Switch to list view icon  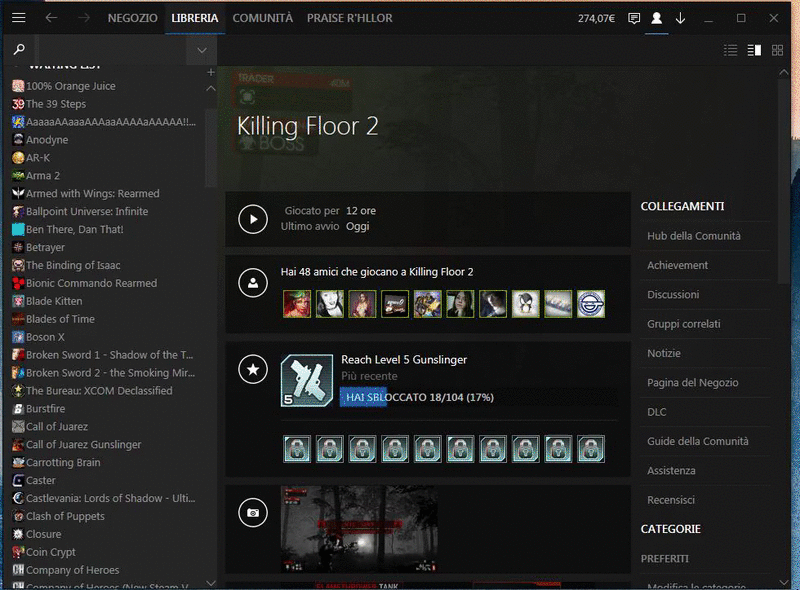point(730,50)
